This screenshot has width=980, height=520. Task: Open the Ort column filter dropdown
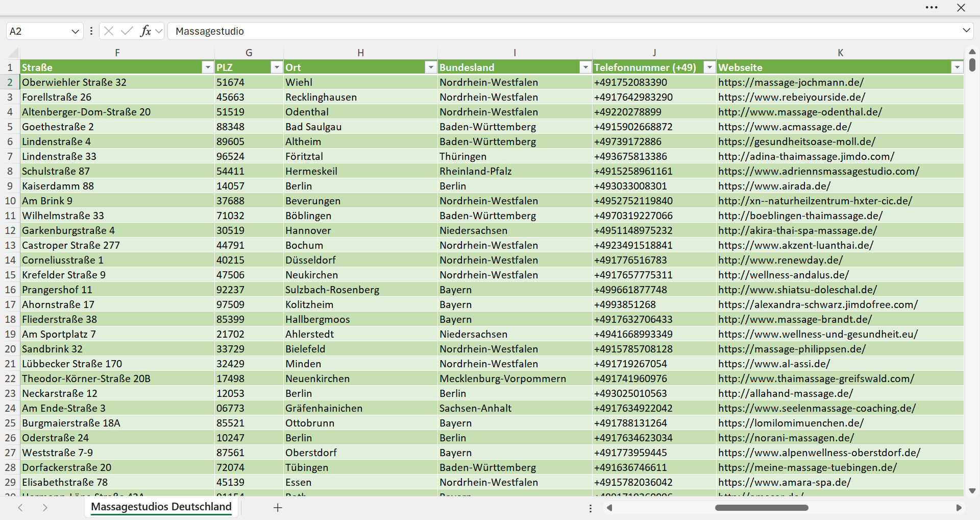431,67
